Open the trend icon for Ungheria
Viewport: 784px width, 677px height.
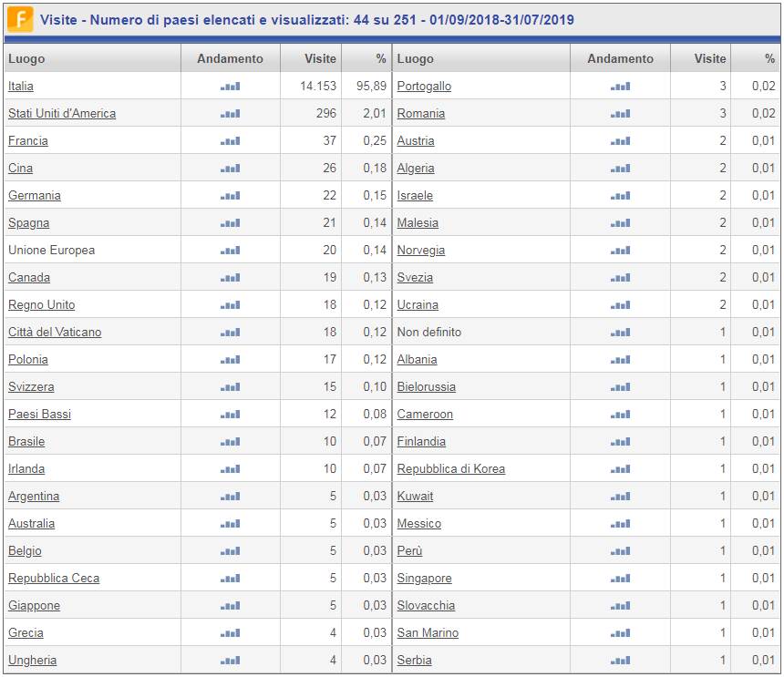pyautogui.click(x=230, y=661)
